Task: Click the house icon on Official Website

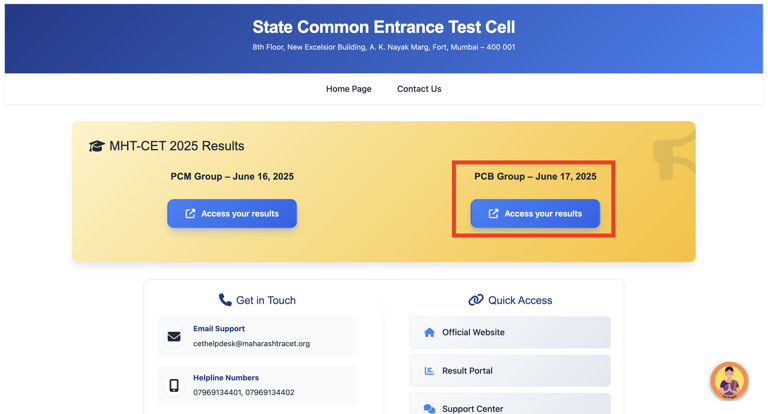Action: tap(429, 332)
